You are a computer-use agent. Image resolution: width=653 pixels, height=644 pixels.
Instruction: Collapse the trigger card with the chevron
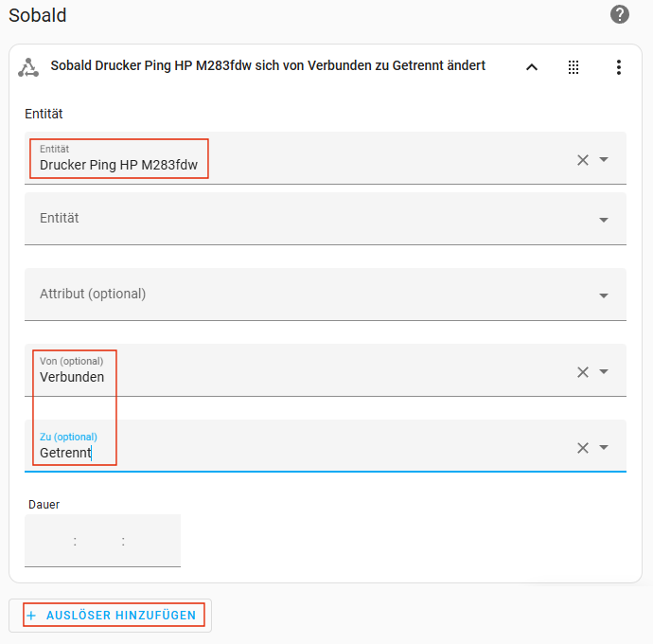532,67
